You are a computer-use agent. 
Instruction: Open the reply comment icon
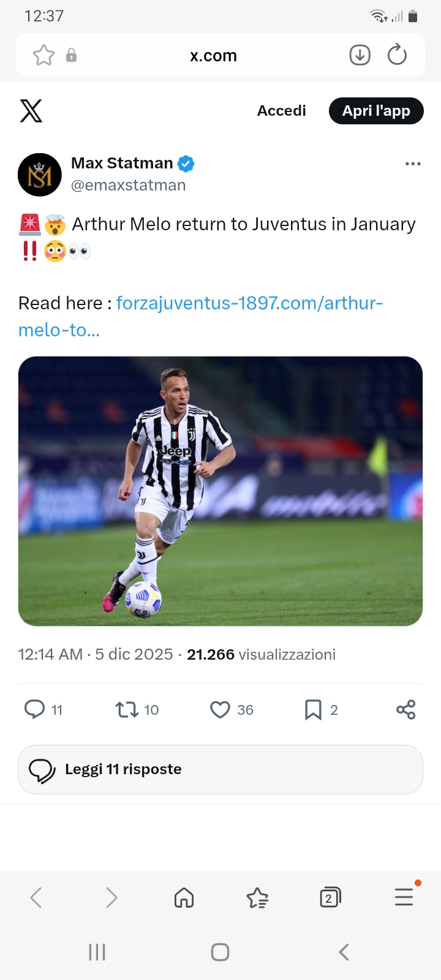34,709
